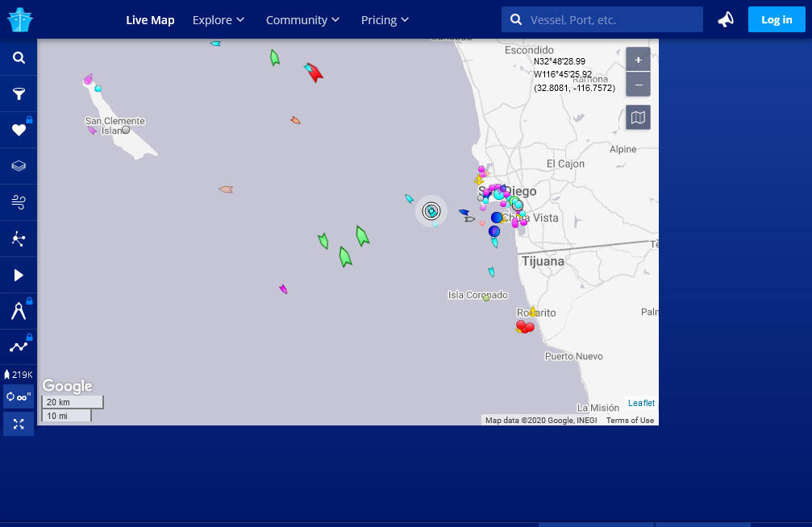Open the map type selector icon
The width and height of the screenshot is (812, 527).
(638, 118)
